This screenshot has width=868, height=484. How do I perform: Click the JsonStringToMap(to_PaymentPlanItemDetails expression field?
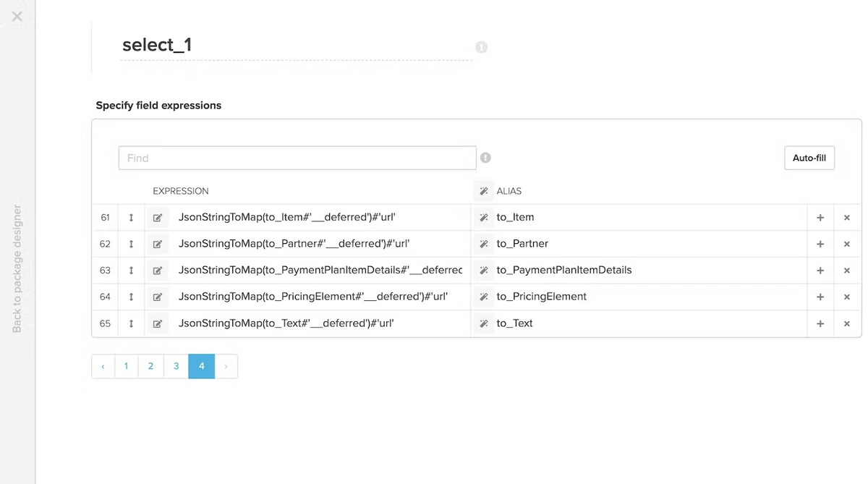click(319, 270)
